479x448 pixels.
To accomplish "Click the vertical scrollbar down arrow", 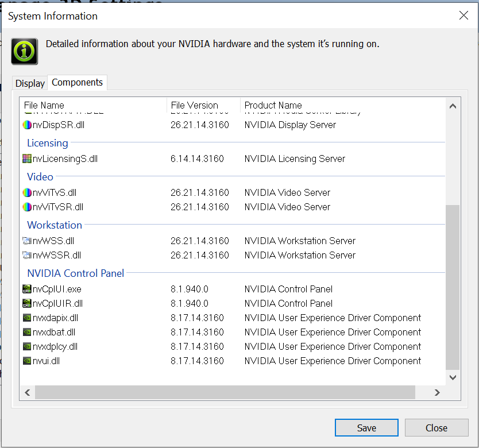I will point(453,377).
